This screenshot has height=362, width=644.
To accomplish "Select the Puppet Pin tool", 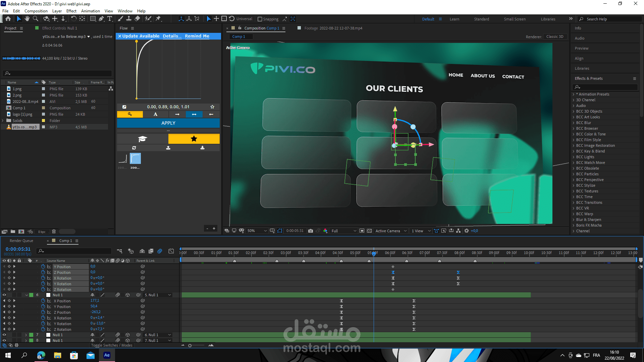I will pyautogui.click(x=158, y=19).
